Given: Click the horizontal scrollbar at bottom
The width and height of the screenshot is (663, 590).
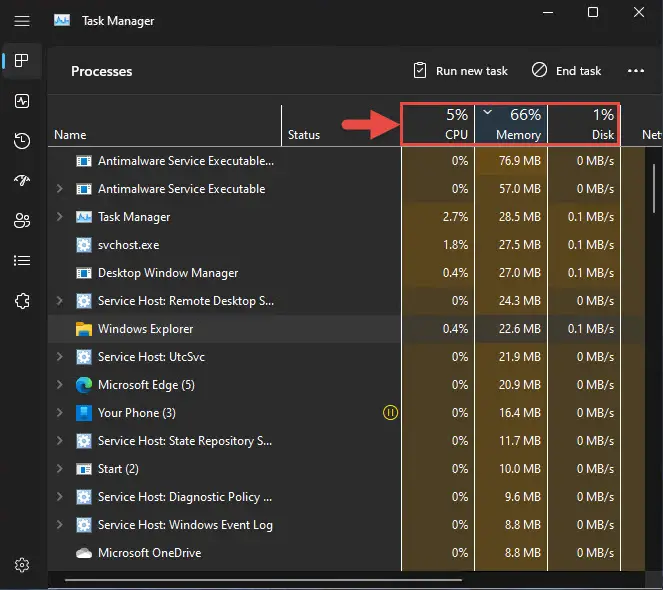Looking at the screenshot, I should point(263,580).
